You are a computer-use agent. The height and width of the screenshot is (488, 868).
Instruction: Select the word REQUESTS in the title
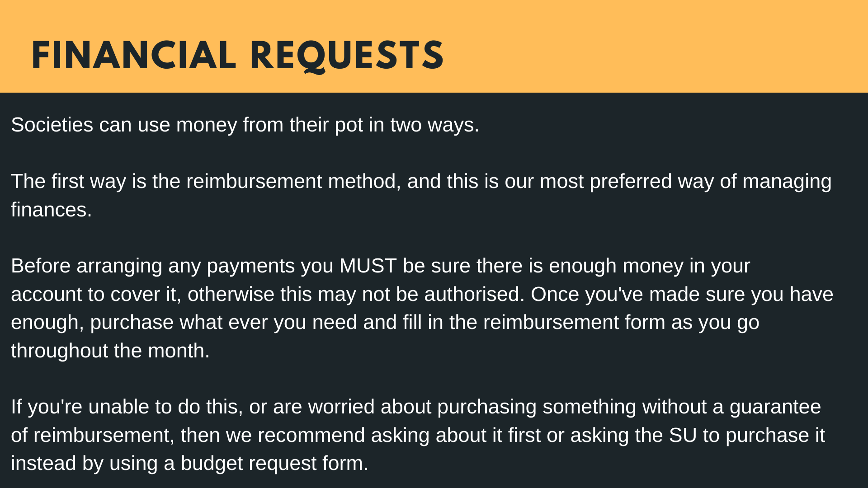coord(347,56)
